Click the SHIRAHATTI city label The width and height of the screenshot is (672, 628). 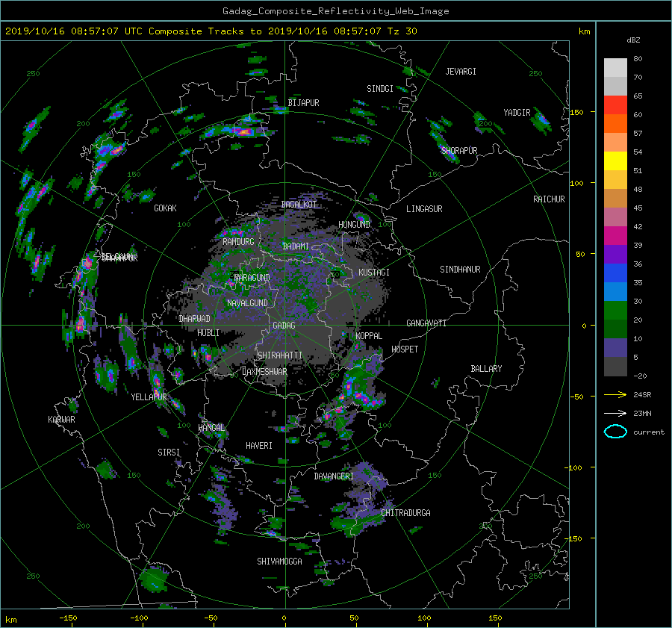pyautogui.click(x=280, y=355)
